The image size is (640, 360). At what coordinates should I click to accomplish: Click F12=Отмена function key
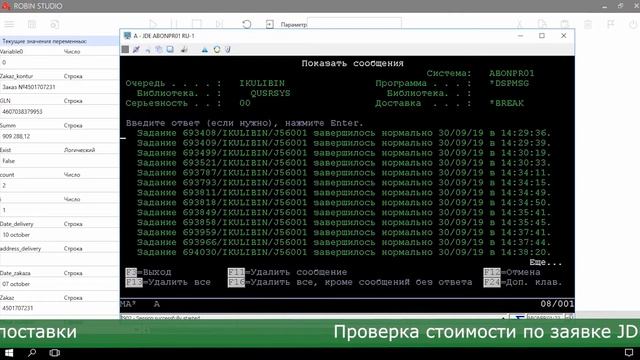(512, 272)
